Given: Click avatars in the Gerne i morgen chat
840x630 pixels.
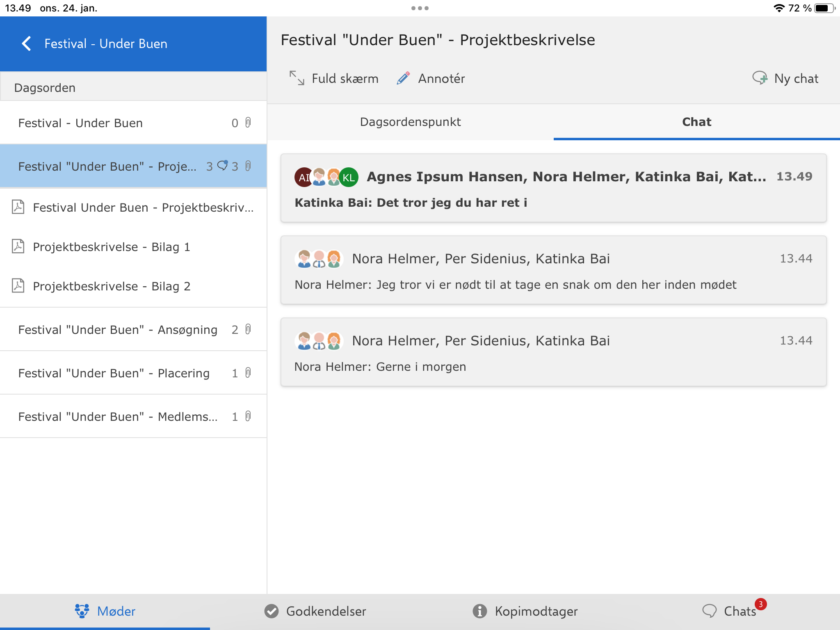Looking at the screenshot, I should (319, 341).
